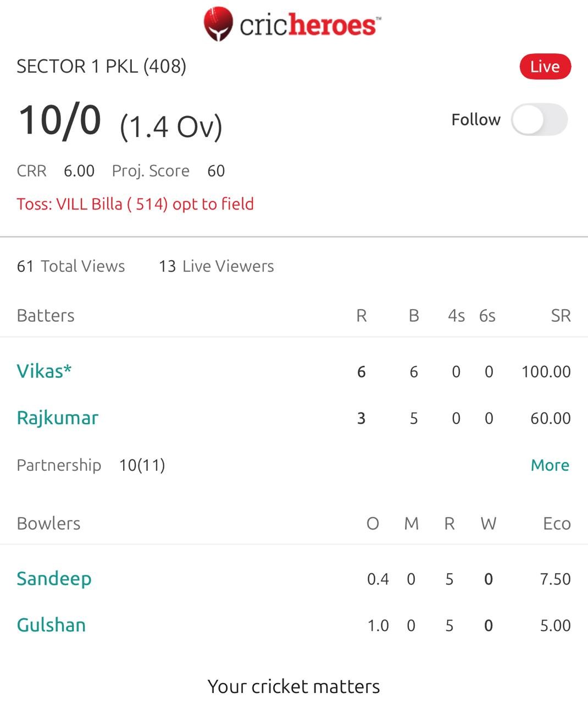Tap the red Live badge
The image size is (588, 704).
point(545,67)
